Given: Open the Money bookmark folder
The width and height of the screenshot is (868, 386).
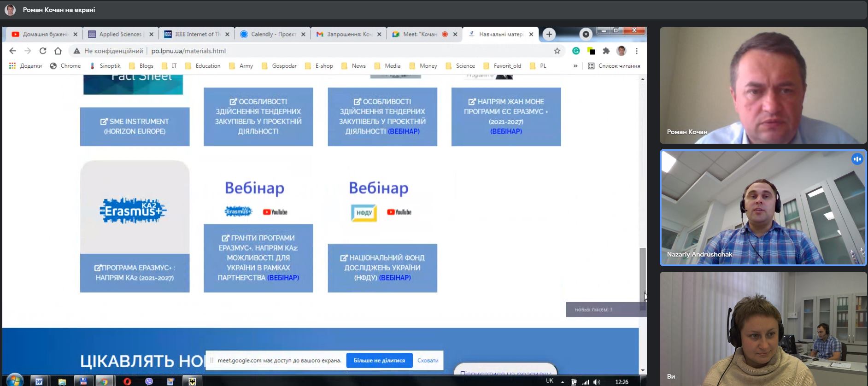Looking at the screenshot, I should (423, 66).
